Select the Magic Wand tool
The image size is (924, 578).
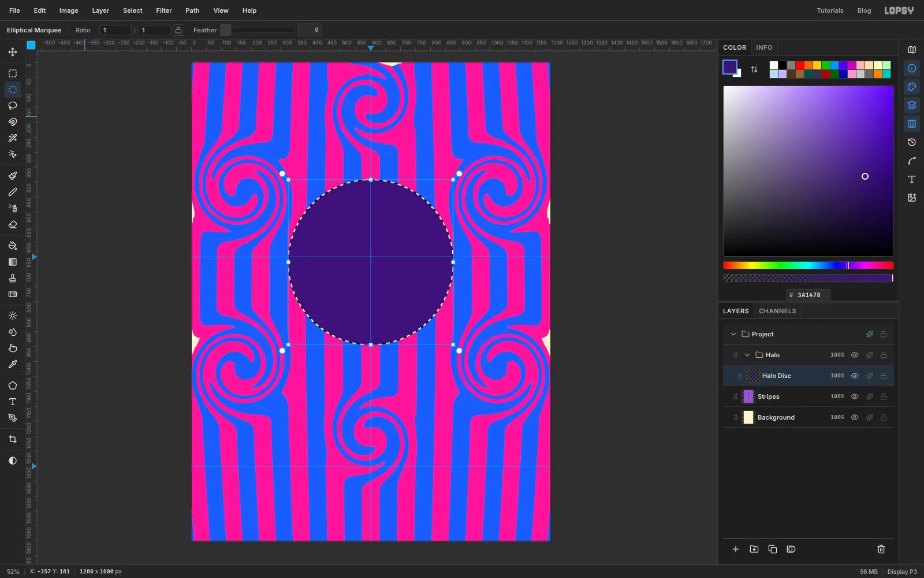point(13,138)
